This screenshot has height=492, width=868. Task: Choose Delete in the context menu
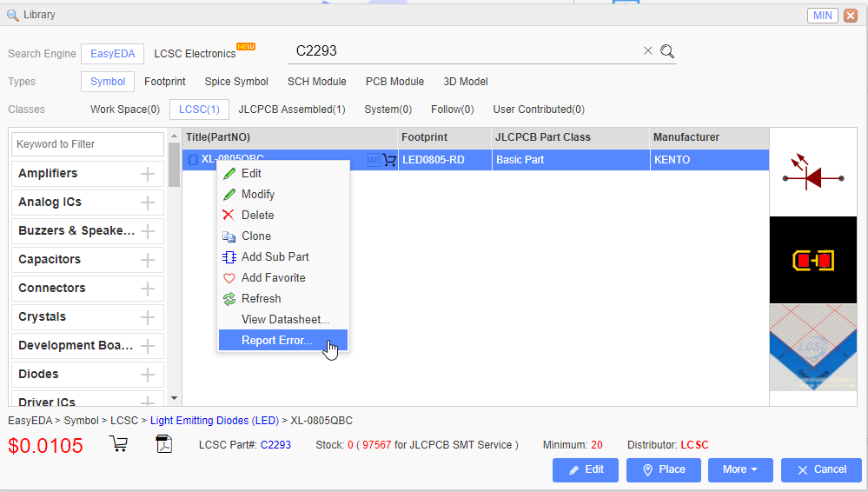click(283, 215)
